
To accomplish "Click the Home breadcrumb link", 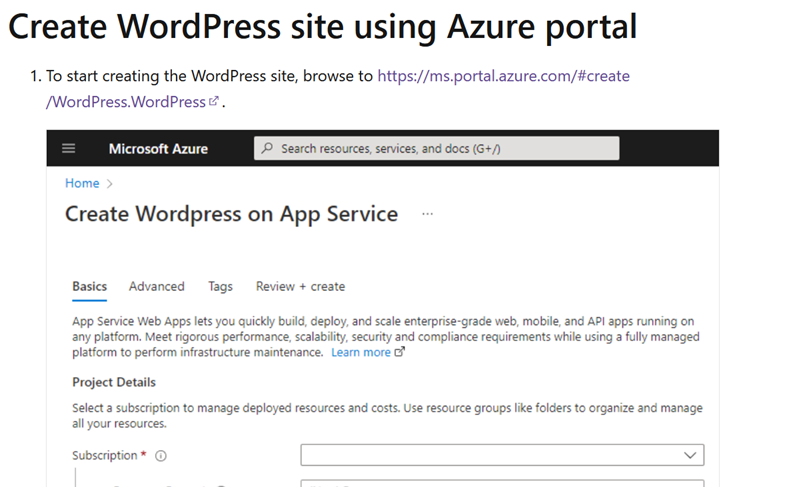I will click(82, 183).
